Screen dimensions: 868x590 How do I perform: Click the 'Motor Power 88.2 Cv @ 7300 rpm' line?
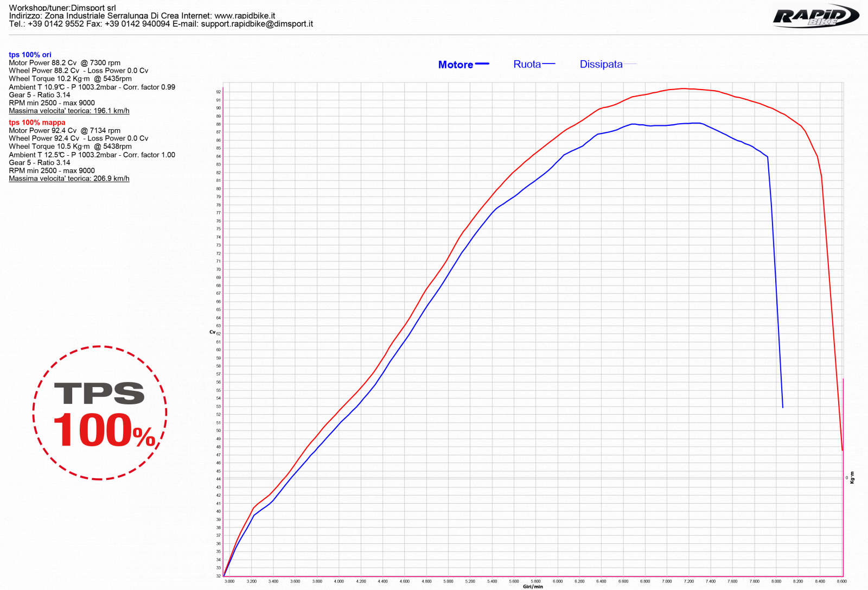[65, 63]
